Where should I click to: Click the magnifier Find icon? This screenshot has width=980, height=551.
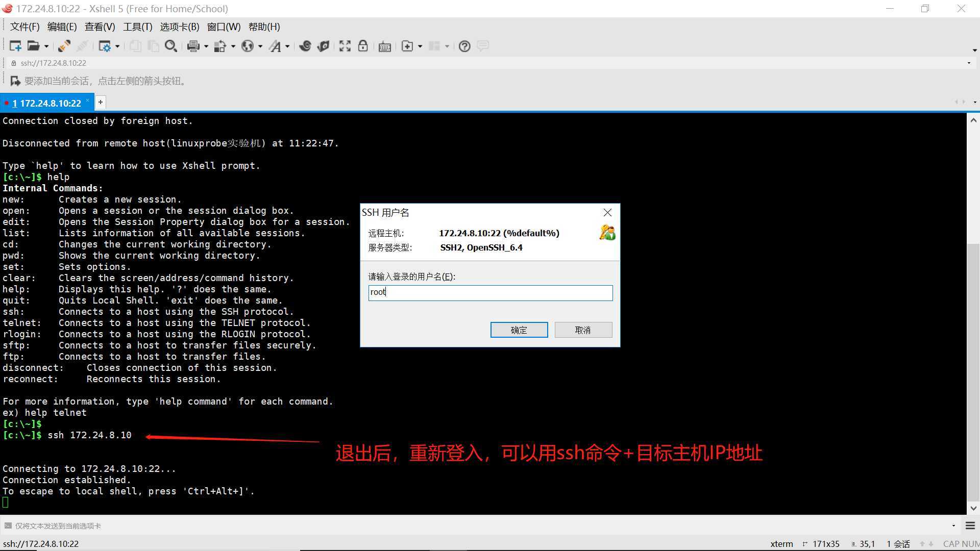[171, 46]
